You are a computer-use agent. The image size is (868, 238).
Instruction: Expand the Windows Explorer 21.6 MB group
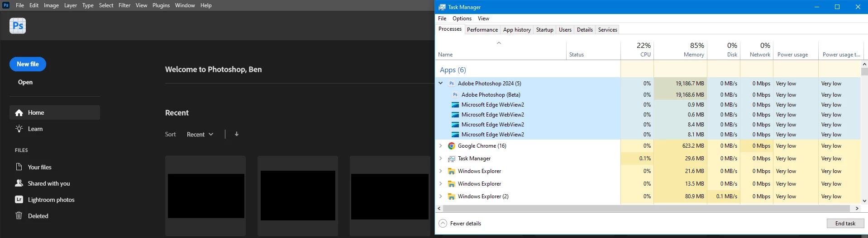pyautogui.click(x=441, y=171)
